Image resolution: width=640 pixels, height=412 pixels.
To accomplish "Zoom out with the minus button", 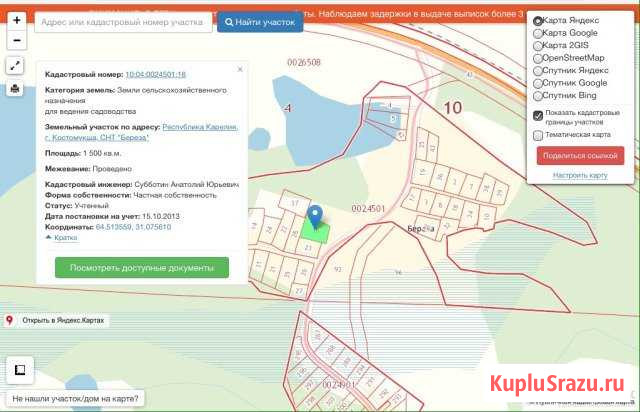I will pos(16,40).
